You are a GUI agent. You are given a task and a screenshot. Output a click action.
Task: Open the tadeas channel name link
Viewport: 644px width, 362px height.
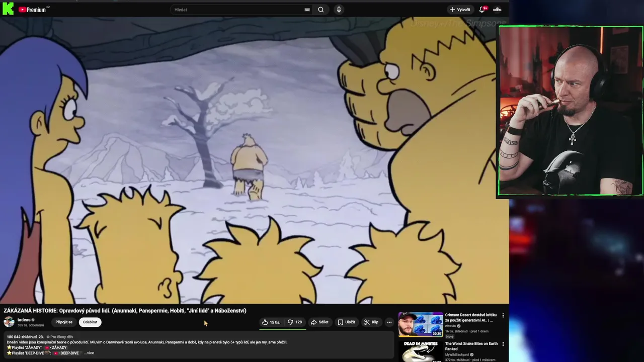click(x=24, y=320)
